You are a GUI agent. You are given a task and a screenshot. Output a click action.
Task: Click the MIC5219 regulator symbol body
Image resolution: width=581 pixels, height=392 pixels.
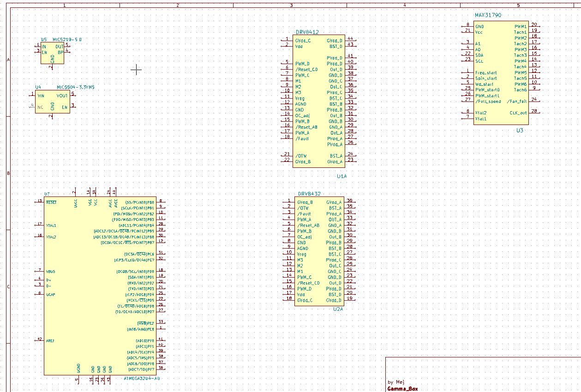[52, 53]
